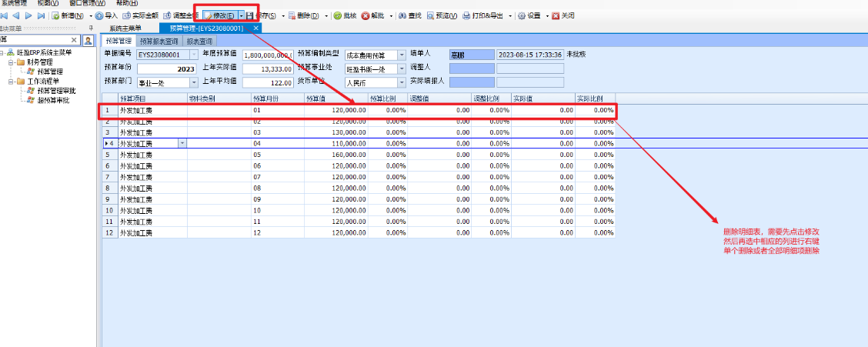Switch to the 报表查询 tab
868x347 pixels.
[199, 41]
